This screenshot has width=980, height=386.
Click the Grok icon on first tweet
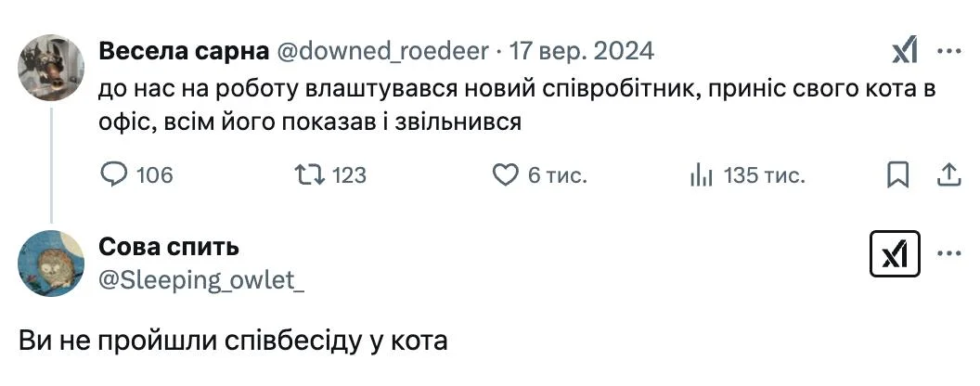(904, 51)
